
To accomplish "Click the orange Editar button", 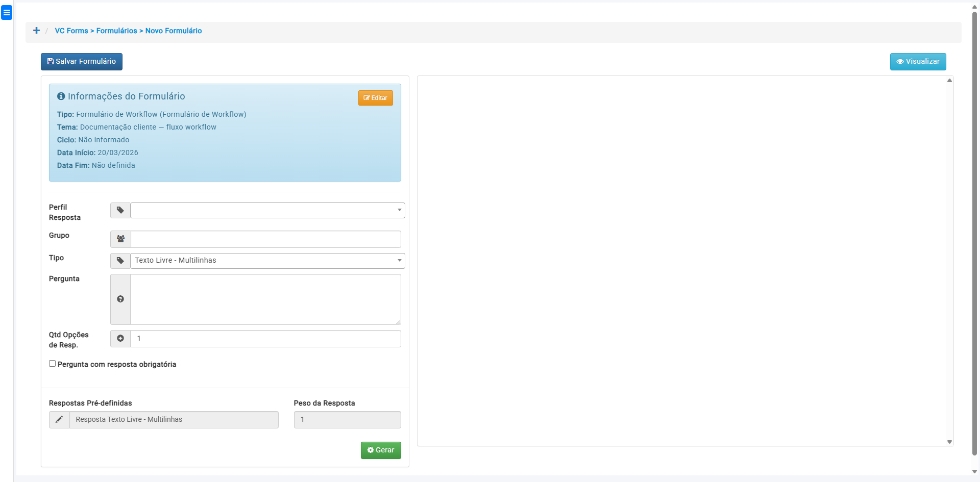I will tap(375, 98).
